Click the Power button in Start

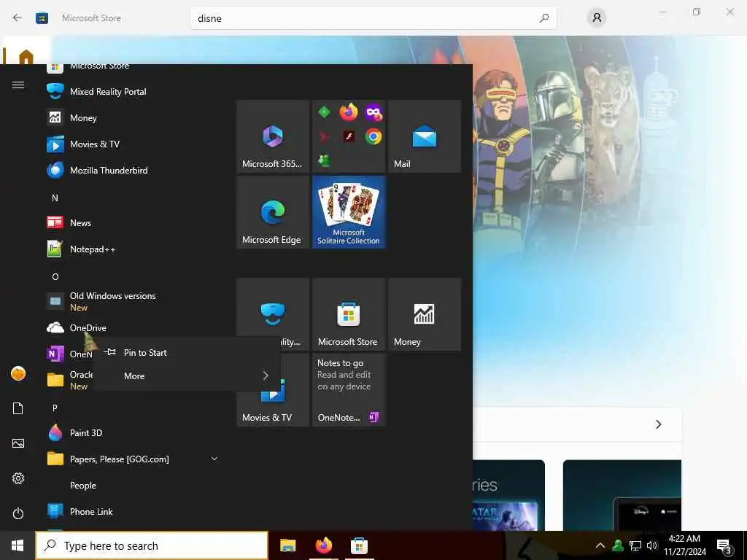(18, 513)
